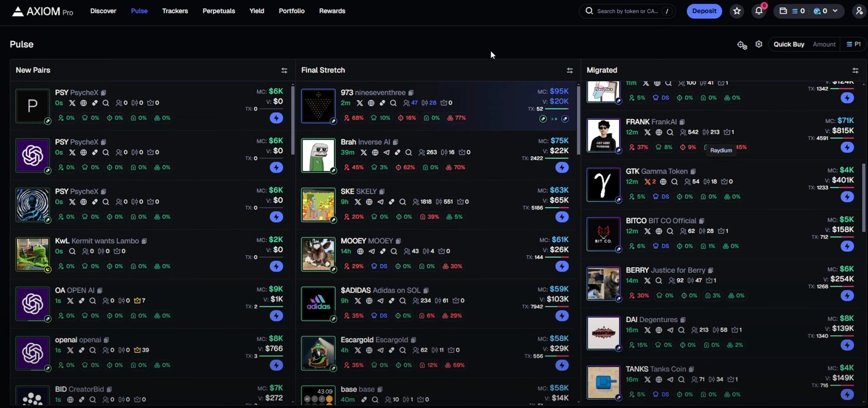Open the notifications bell icon
The image size is (868, 408).
pyautogui.click(x=759, y=11)
